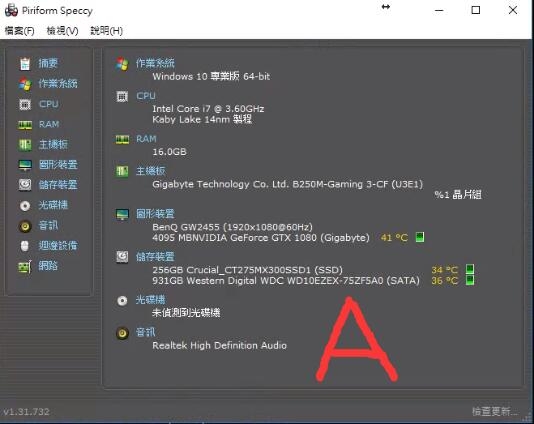
Task: Click the RAM icon in summary pane
Action: click(x=122, y=140)
